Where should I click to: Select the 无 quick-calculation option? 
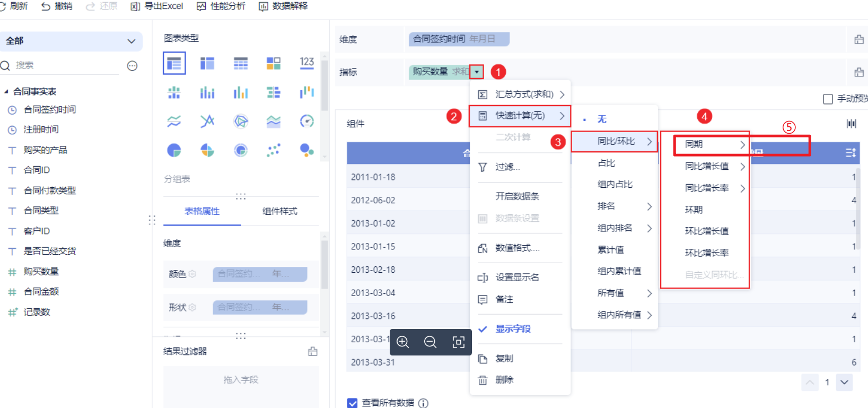[615, 119]
